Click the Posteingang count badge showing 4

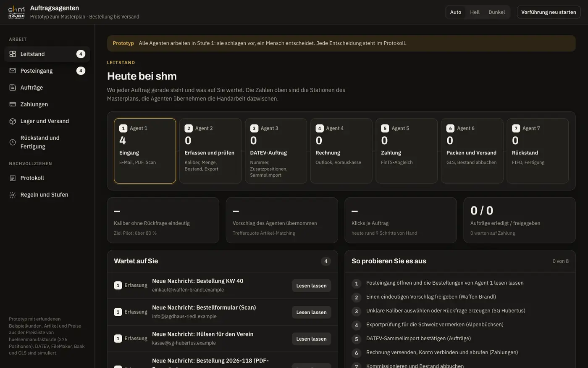tap(81, 71)
